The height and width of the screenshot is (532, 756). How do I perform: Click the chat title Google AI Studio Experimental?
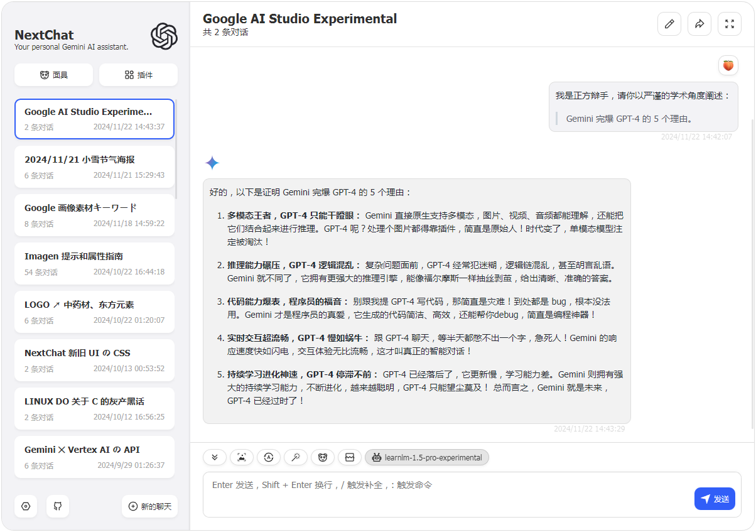[x=300, y=19]
